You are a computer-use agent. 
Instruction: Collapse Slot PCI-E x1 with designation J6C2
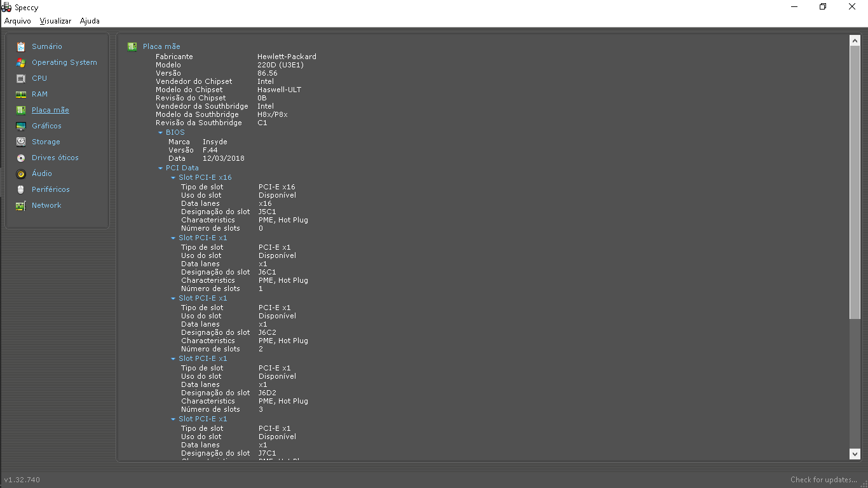click(x=173, y=299)
